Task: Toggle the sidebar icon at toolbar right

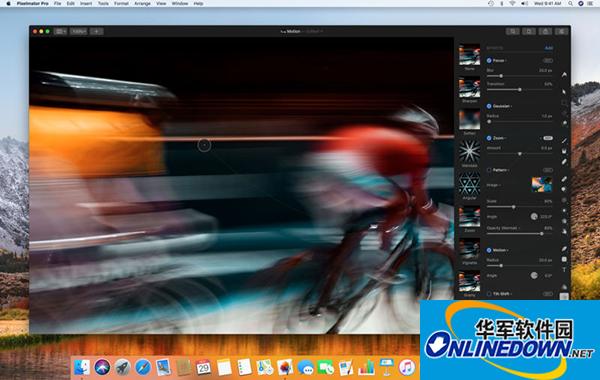Action: pyautogui.click(x=561, y=31)
